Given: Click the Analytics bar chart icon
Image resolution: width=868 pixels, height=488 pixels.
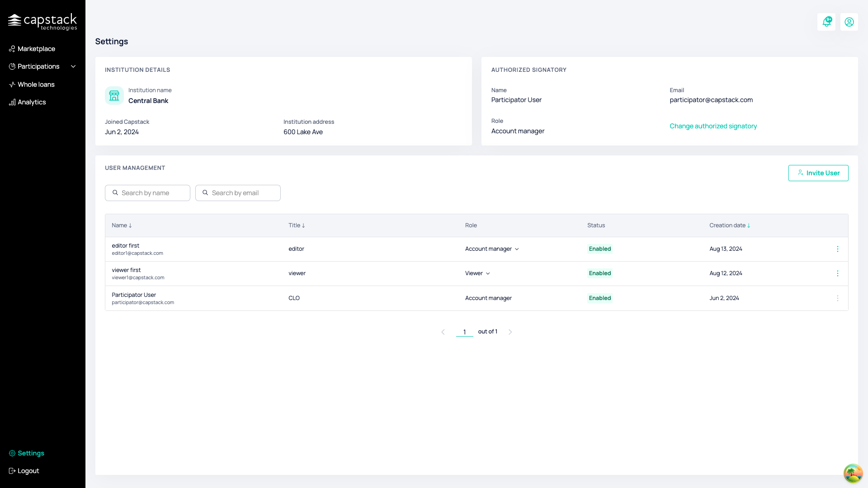Looking at the screenshot, I should point(12,102).
